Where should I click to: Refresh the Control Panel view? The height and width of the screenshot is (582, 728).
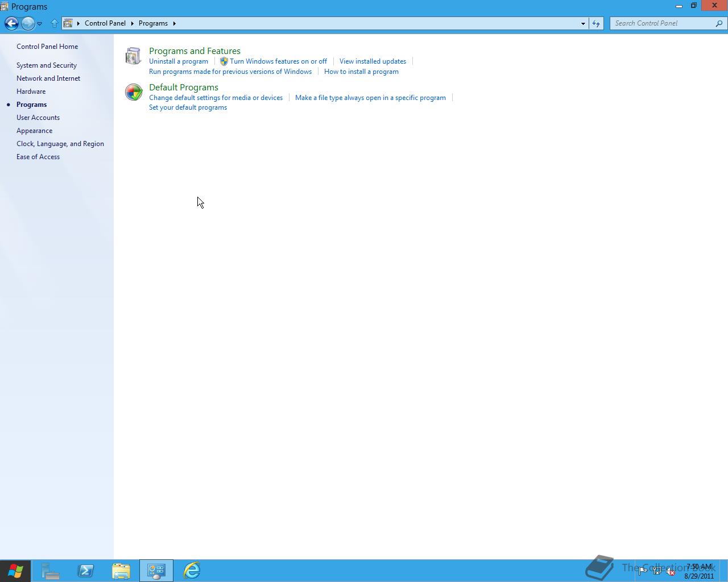coord(596,23)
